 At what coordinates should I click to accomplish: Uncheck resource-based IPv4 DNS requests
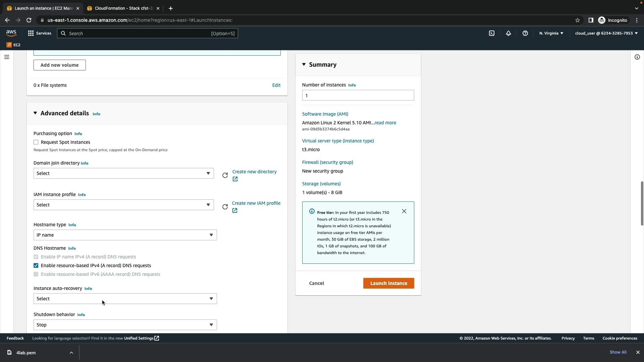36,265
